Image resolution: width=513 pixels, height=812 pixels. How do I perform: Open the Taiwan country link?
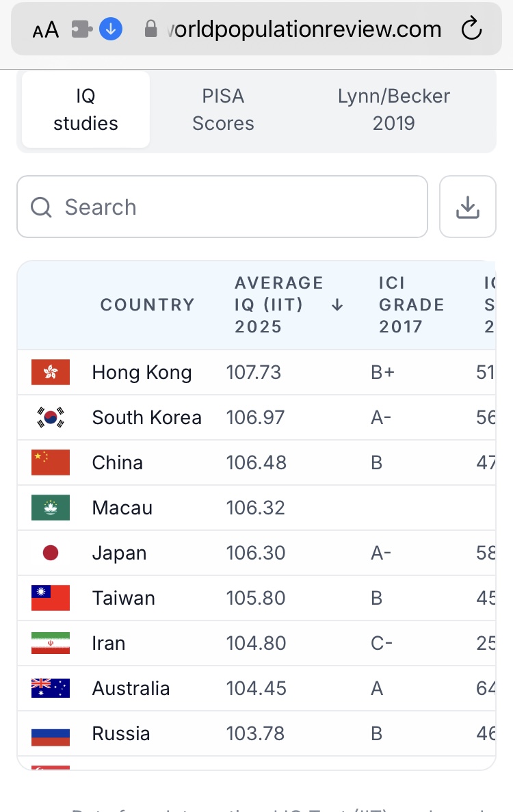click(123, 598)
